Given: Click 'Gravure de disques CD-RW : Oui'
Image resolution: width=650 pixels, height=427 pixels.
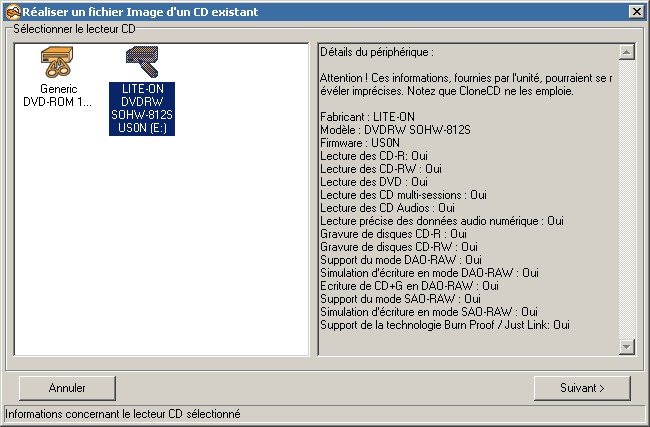Looking at the screenshot, I should 399,247.
